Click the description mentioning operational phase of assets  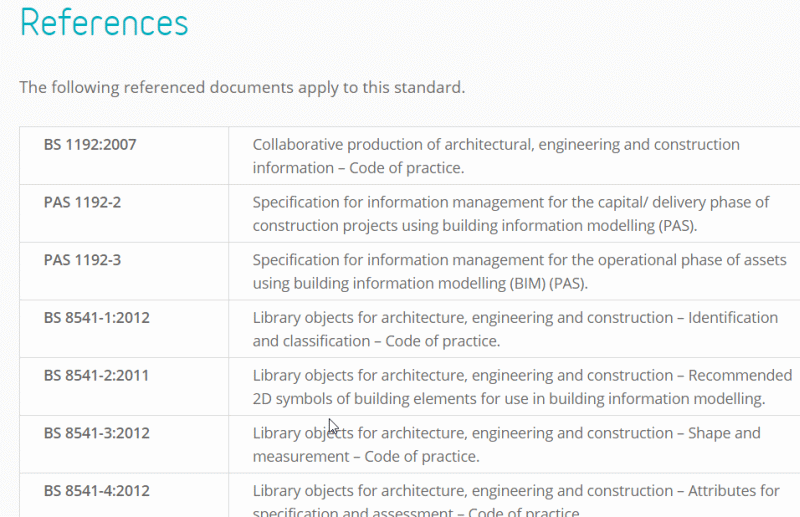[519, 272]
